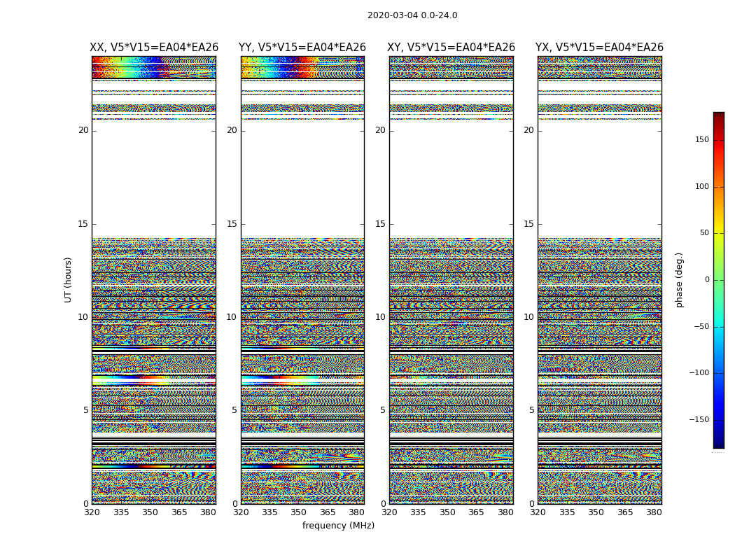Select the XY, V5*V15=EA04*EA26 panel title
735x560 pixels.
click(x=451, y=48)
